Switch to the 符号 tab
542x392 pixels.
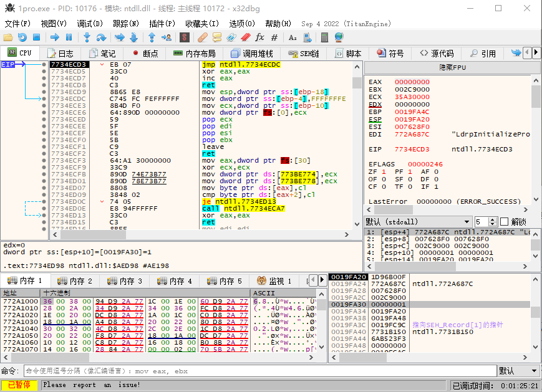390,54
